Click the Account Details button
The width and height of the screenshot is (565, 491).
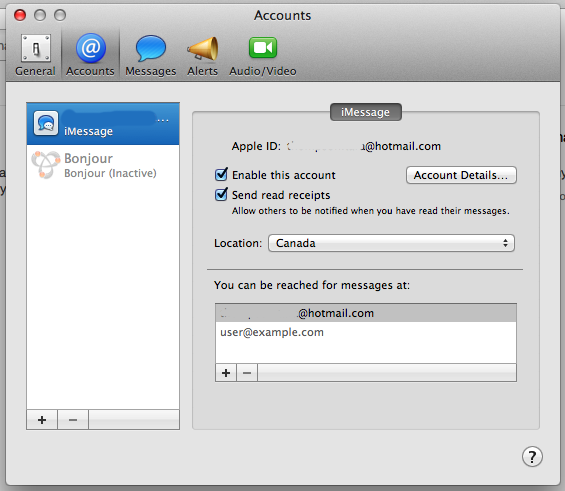(461, 175)
